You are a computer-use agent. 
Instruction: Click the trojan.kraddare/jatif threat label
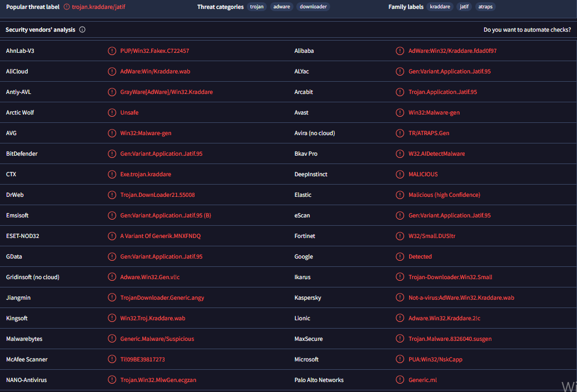[98, 7]
